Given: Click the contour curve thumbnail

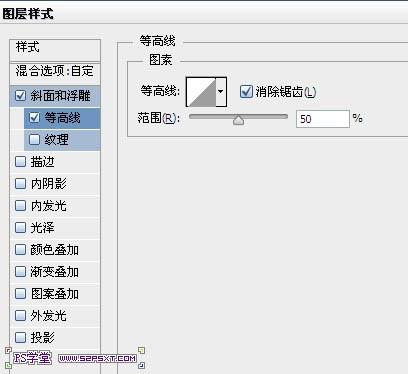Looking at the screenshot, I should (201, 92).
